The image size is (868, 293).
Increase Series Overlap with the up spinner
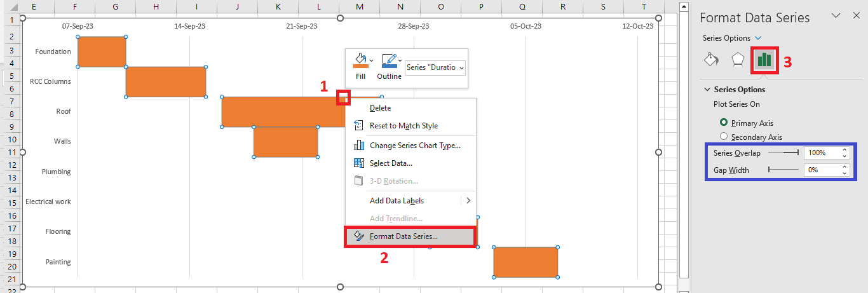tap(844, 150)
